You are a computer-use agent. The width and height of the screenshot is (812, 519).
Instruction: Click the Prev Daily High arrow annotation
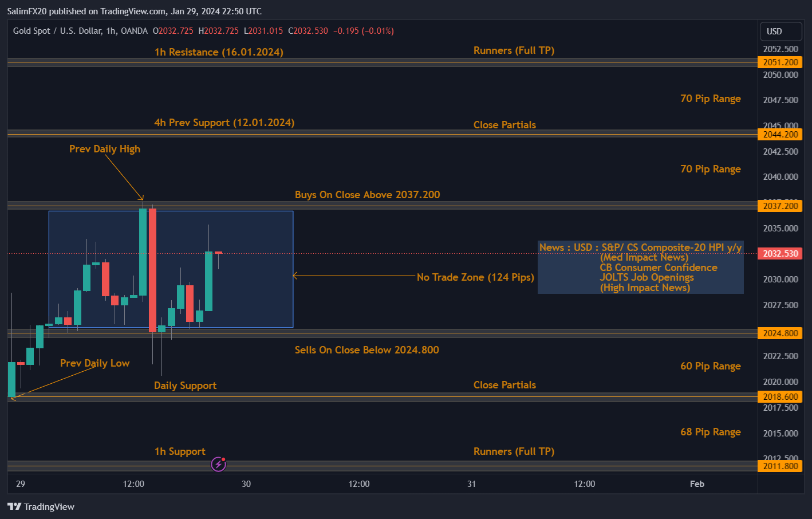click(105, 149)
